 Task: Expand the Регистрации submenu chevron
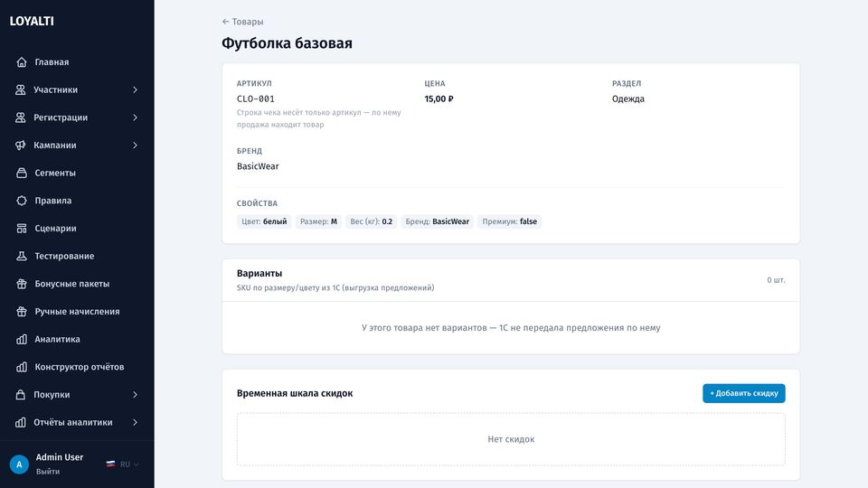coord(135,117)
